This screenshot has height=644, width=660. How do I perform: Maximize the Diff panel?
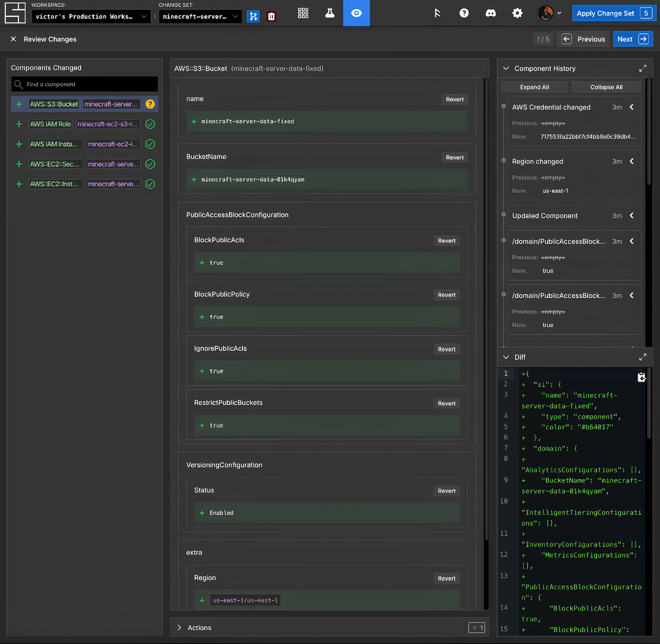[643, 357]
